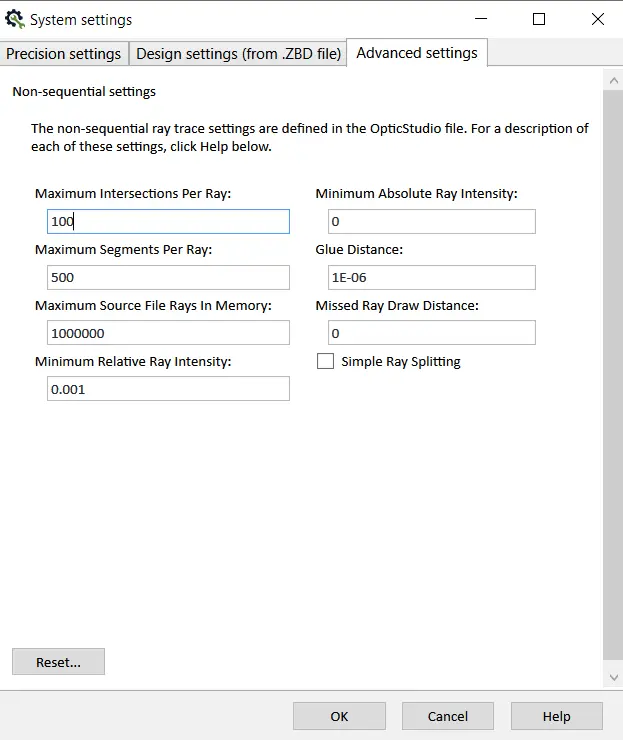This screenshot has height=740, width=623.
Task: Click the Maximum Segments Per Ray field
Action: 168,278
